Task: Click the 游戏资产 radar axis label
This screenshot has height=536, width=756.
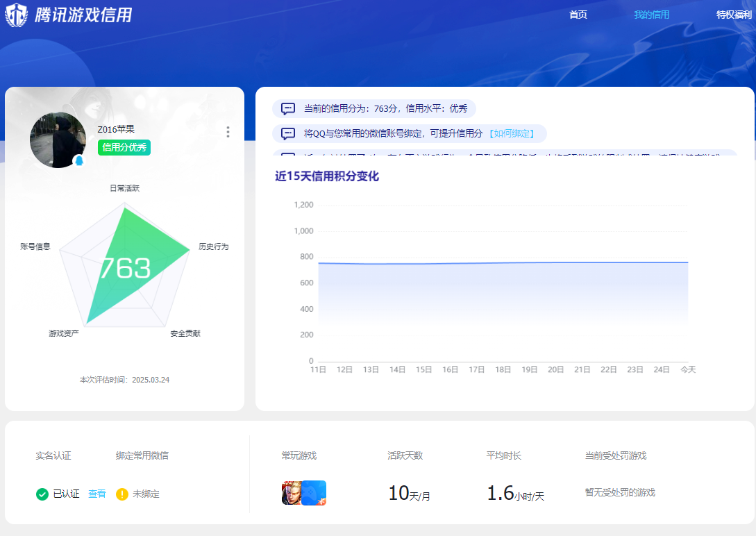Action: pos(64,333)
